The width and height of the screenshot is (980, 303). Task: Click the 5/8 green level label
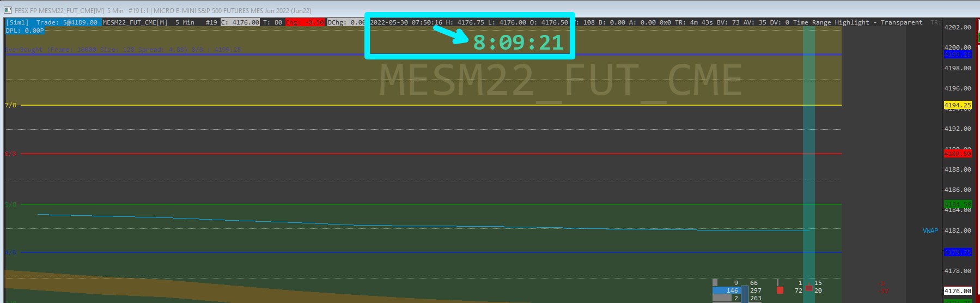[x=10, y=204]
